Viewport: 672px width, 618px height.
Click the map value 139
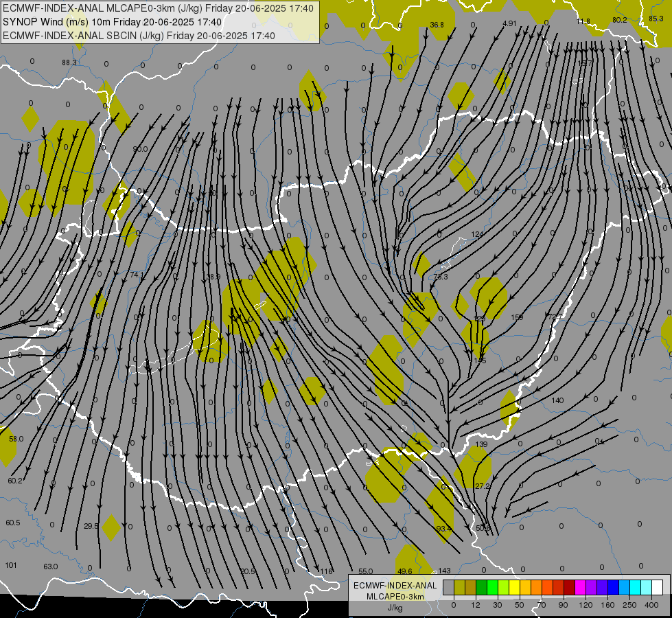(x=482, y=444)
